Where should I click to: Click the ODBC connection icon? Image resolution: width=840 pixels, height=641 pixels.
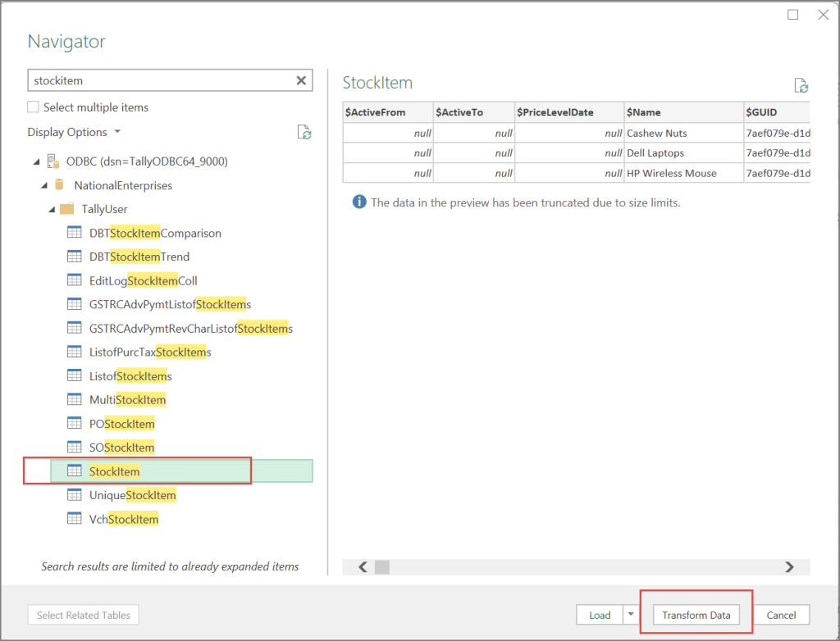pos(54,161)
